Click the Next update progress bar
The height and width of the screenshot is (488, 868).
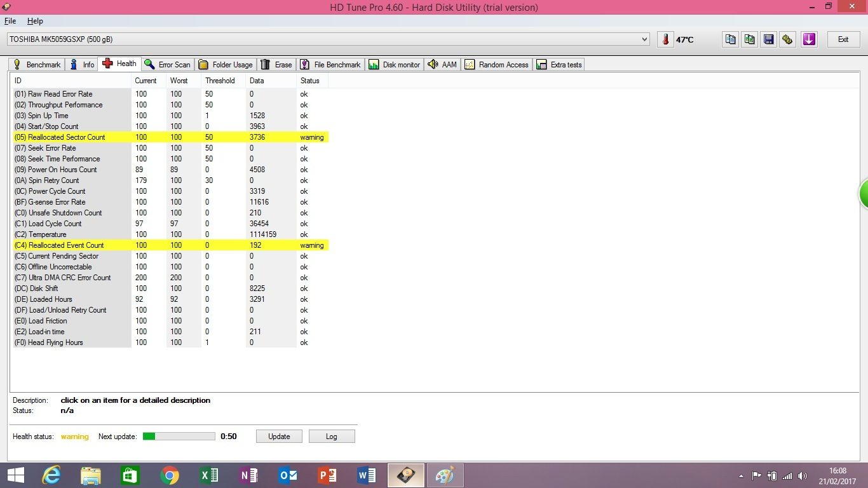pos(179,437)
